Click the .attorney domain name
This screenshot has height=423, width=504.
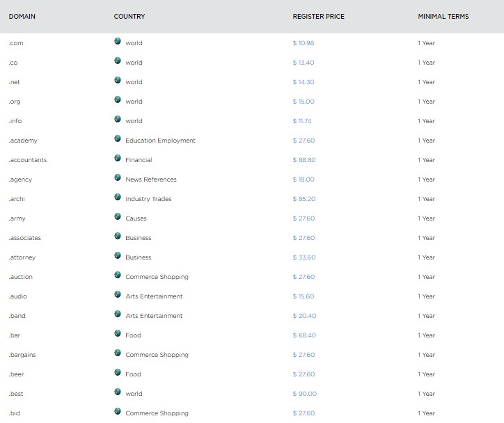(x=22, y=257)
